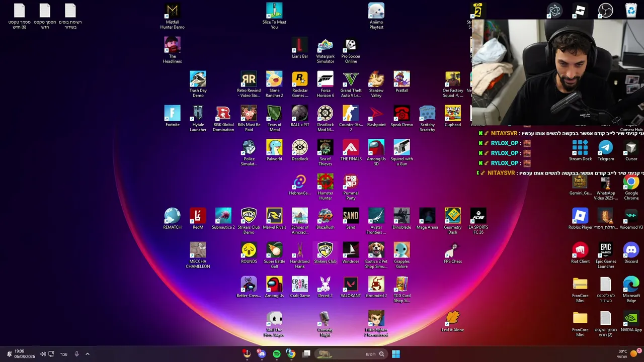Open the Mistfall Hunter Demo shortcut
The image size is (644, 362).
point(172,16)
